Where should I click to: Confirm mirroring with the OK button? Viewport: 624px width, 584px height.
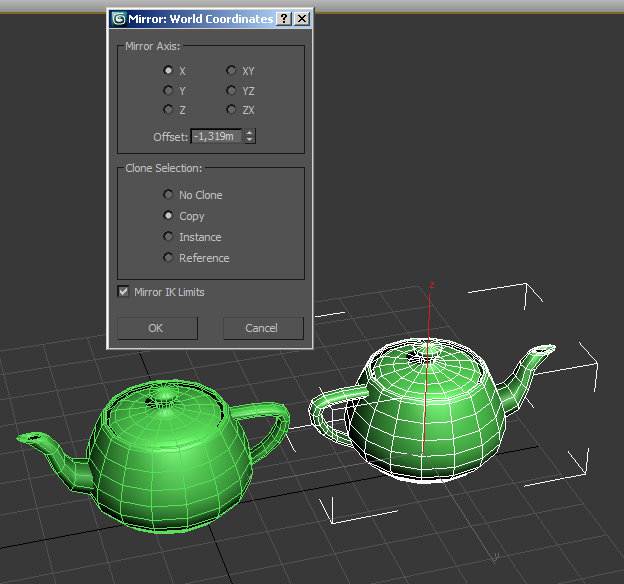(157, 328)
